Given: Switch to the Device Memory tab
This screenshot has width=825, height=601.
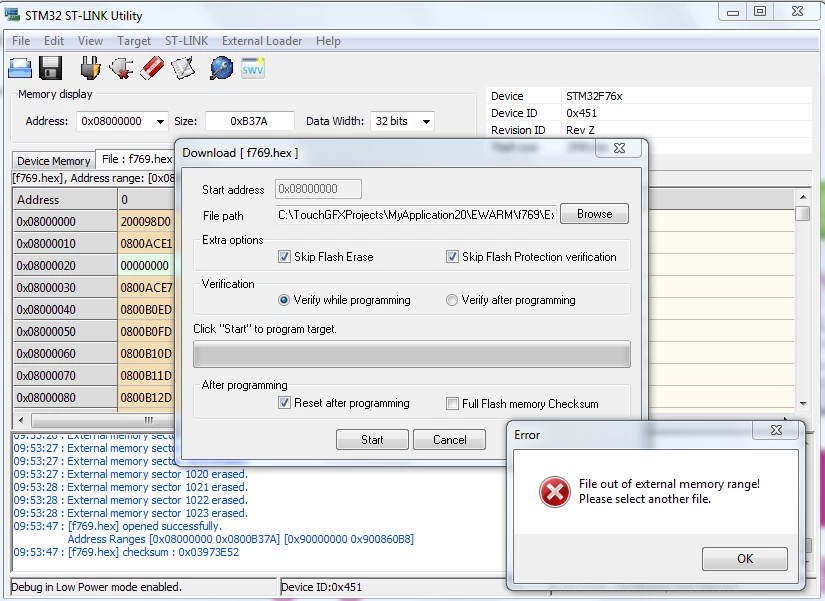Looking at the screenshot, I should [54, 161].
